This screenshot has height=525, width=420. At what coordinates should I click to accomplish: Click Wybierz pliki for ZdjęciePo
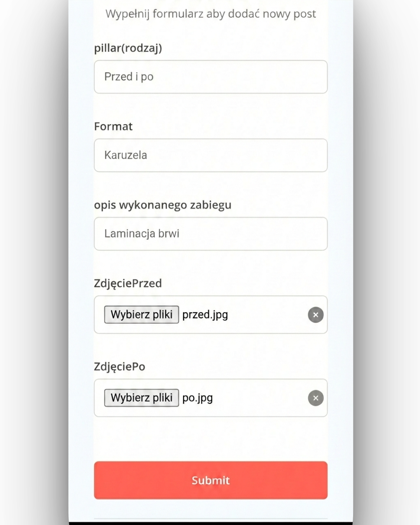(x=141, y=397)
